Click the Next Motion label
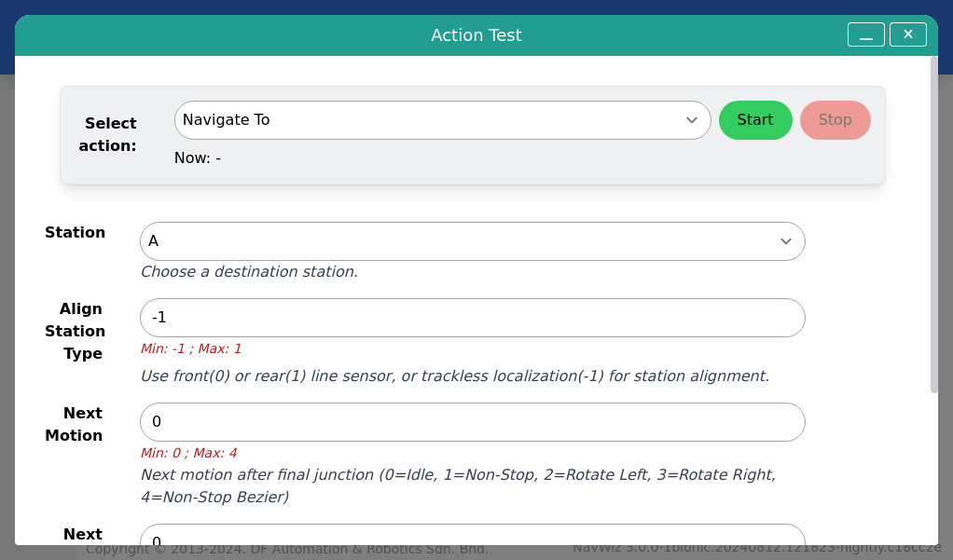 [74, 424]
